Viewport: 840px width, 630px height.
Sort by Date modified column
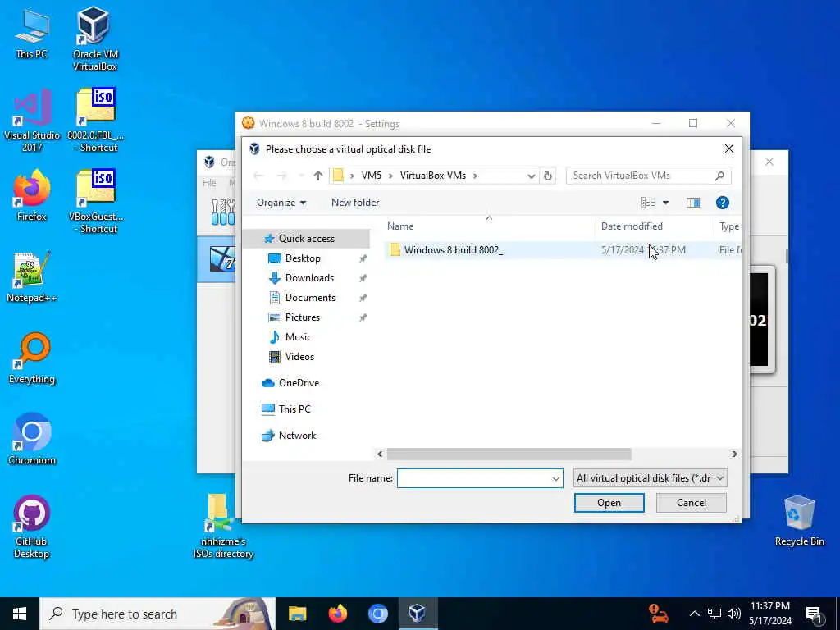[654, 226]
